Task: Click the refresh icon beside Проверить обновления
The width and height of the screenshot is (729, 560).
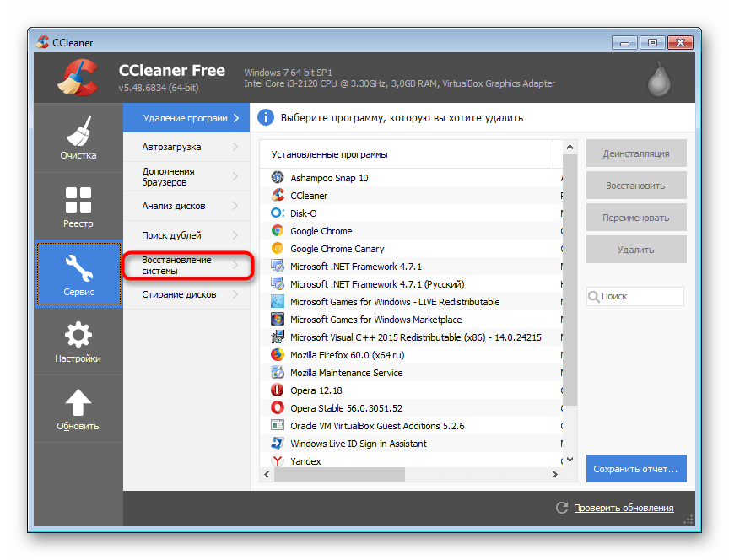Action: [562, 508]
